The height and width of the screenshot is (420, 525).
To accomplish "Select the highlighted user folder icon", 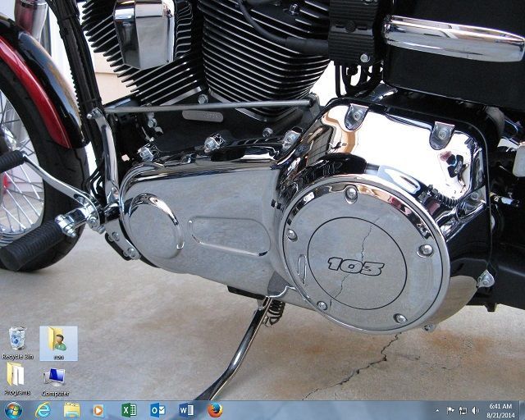I will click(58, 343).
